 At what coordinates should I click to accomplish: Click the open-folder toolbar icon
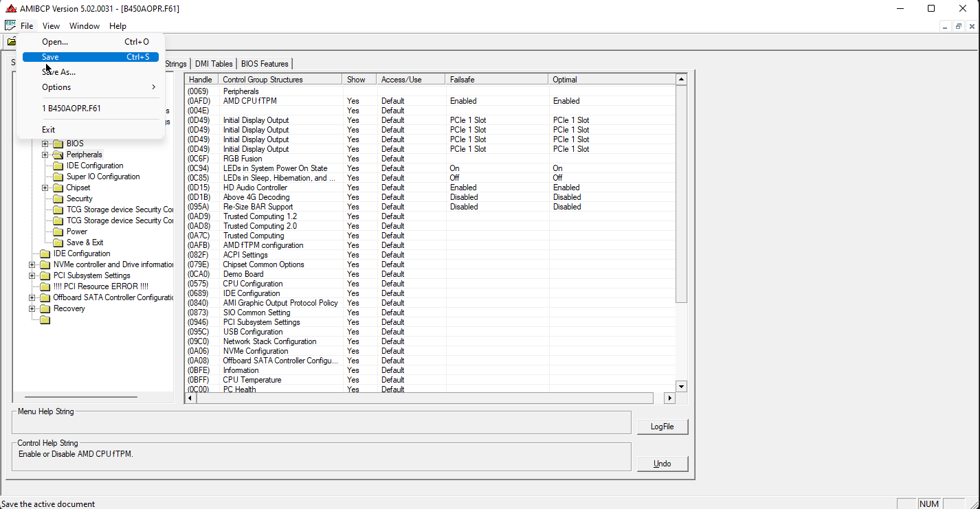click(11, 42)
